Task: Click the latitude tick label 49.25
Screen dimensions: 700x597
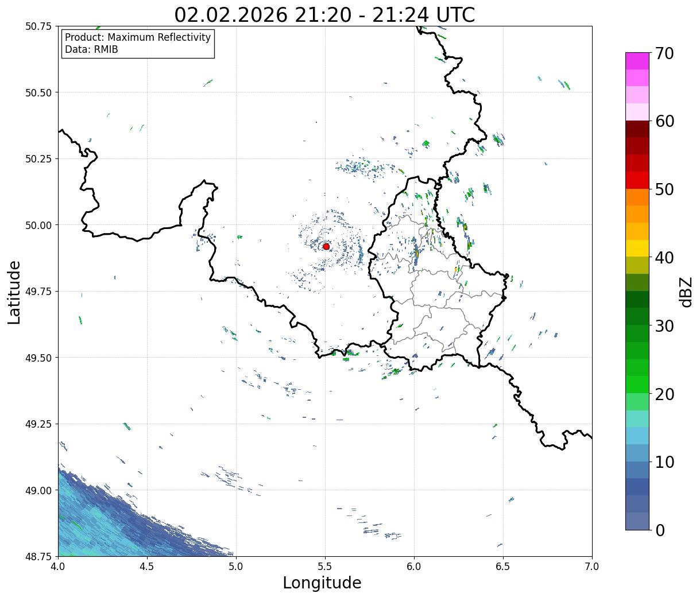Action: pos(38,424)
